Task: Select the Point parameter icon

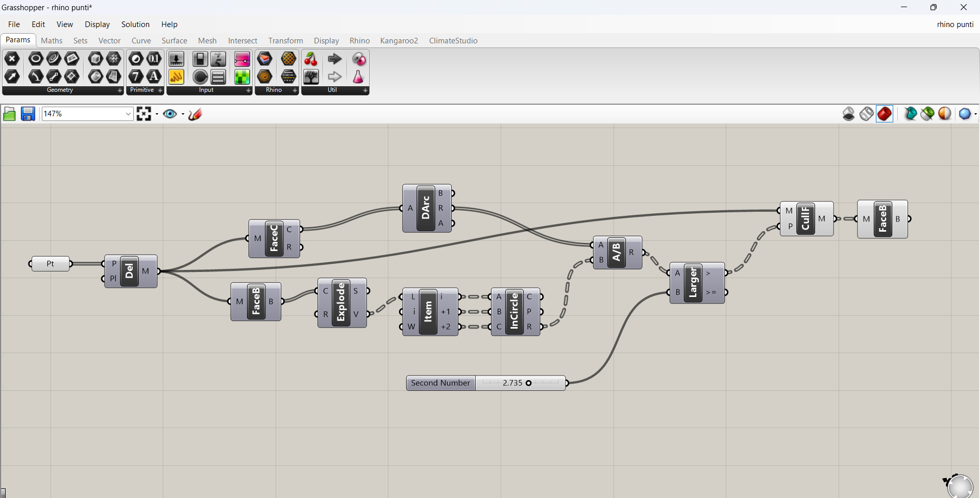Action: tap(12, 59)
